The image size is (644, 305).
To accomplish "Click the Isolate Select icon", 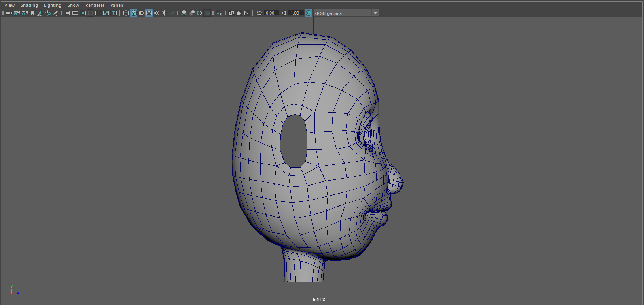I will (x=219, y=13).
